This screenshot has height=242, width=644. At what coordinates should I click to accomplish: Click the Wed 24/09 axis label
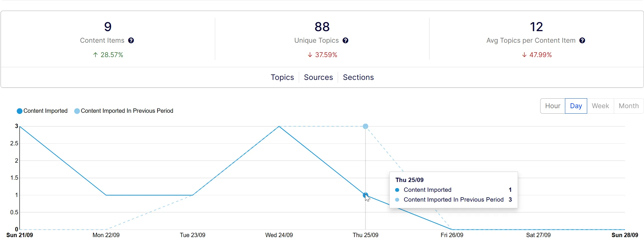[279, 235]
